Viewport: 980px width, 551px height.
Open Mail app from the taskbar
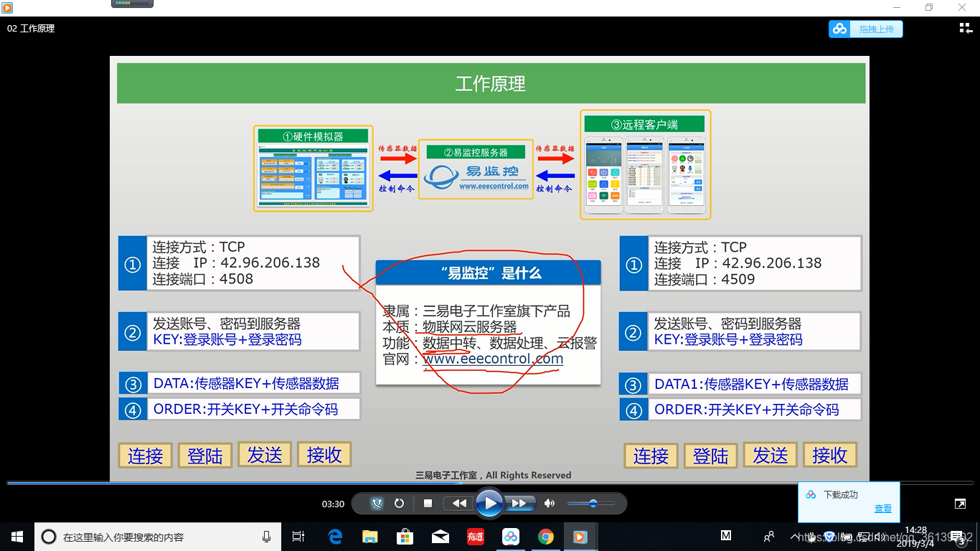(x=440, y=537)
